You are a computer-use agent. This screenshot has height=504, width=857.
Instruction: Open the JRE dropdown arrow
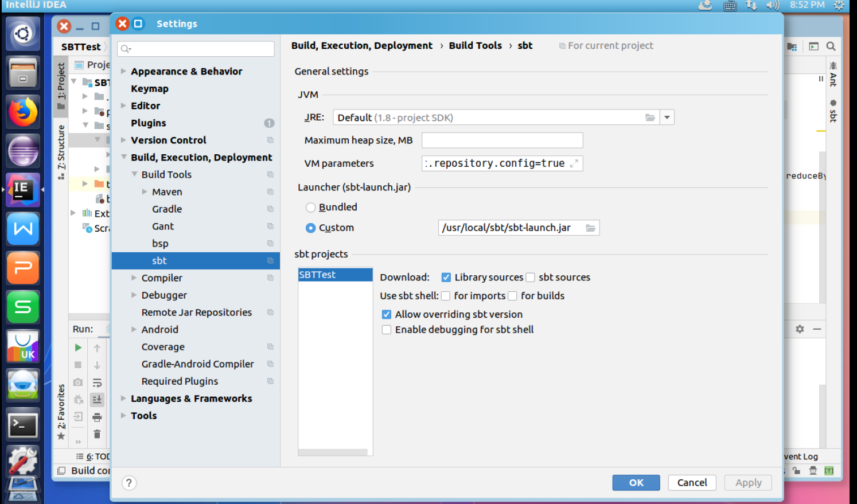667,118
